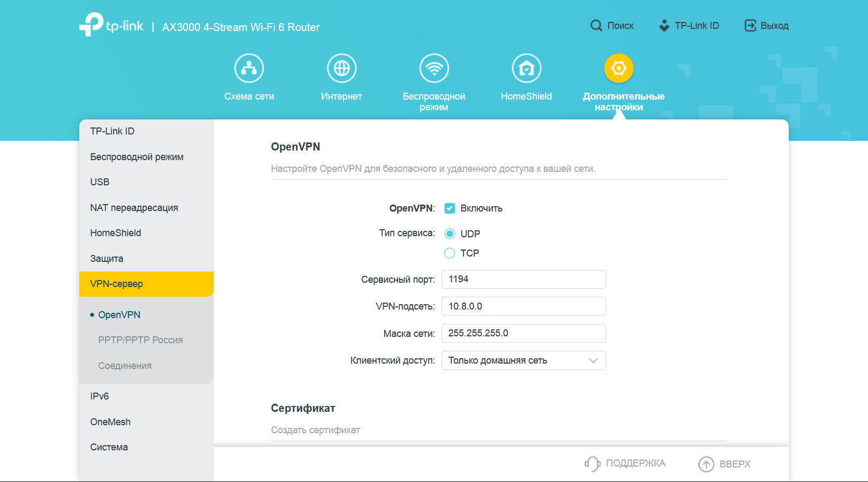Select the OpenVPN submenu item
868x482 pixels.
[119, 315]
